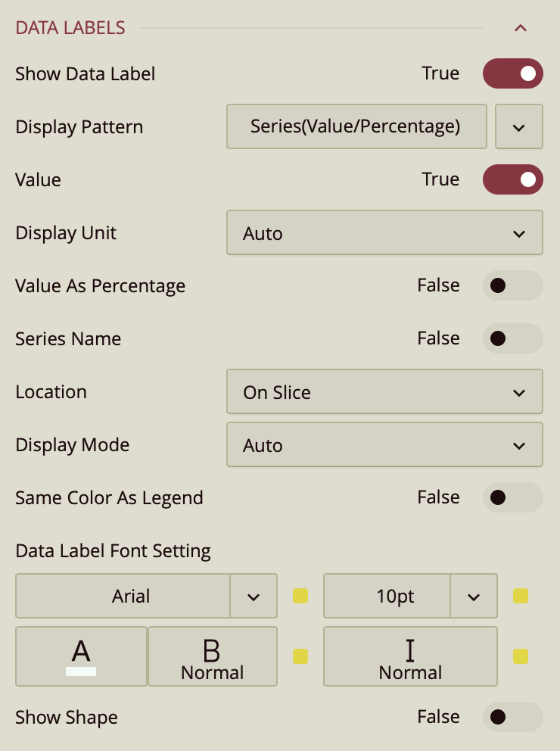This screenshot has height=751, width=560.
Task: Toggle the Bold font weight button
Action: click(x=212, y=656)
